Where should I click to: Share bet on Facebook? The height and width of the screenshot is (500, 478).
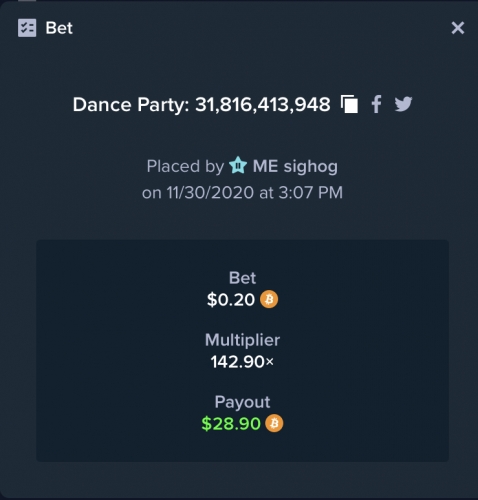coord(376,104)
